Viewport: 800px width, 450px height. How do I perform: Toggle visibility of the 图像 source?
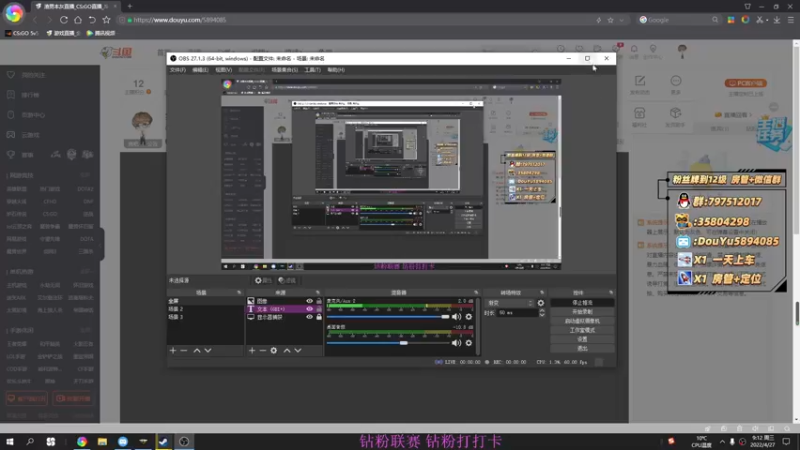(x=309, y=301)
